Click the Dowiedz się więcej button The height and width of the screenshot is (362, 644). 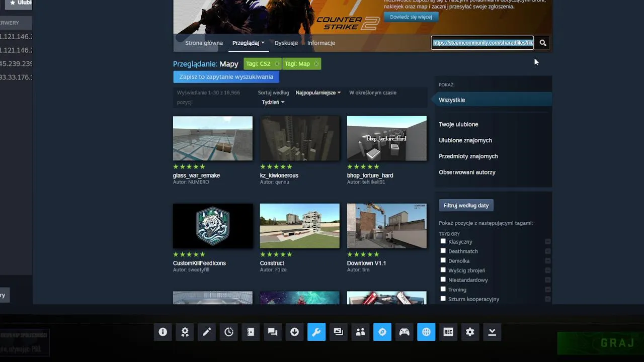coord(411,17)
